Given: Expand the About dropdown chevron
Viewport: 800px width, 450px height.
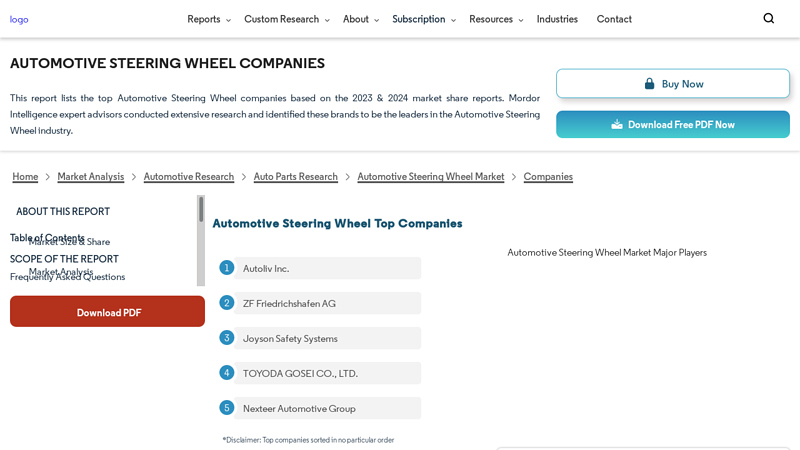Looking at the screenshot, I should pyautogui.click(x=377, y=20).
